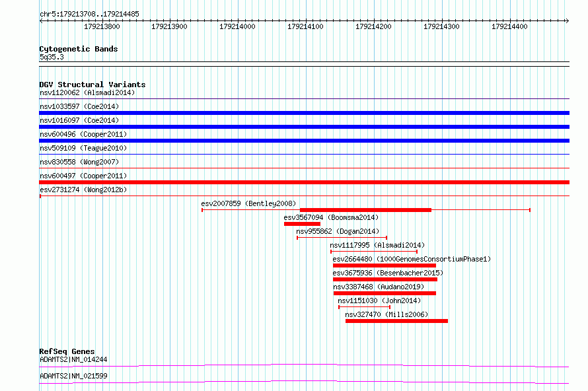
Task: Click ruler position 179214300
Action: tap(441, 26)
